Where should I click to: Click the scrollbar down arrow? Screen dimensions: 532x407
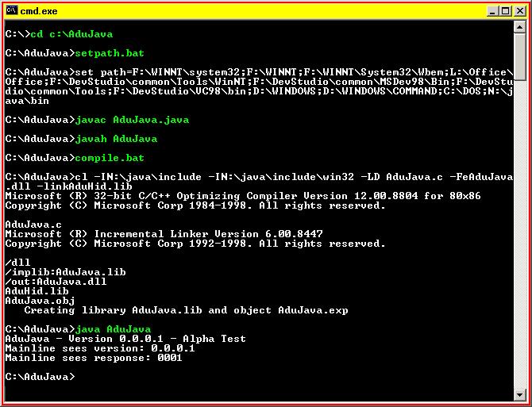point(519,394)
